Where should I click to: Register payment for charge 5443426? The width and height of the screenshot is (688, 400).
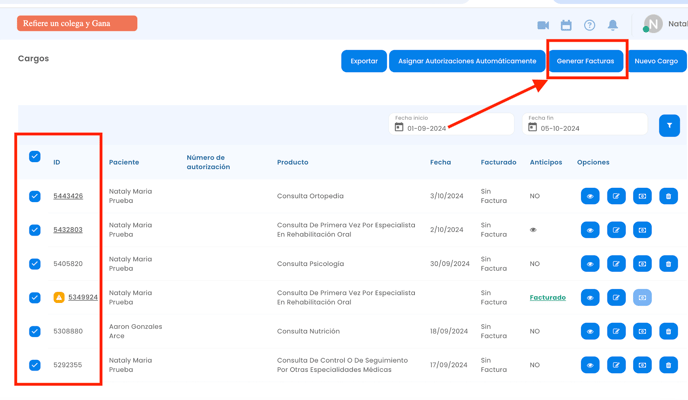(642, 196)
